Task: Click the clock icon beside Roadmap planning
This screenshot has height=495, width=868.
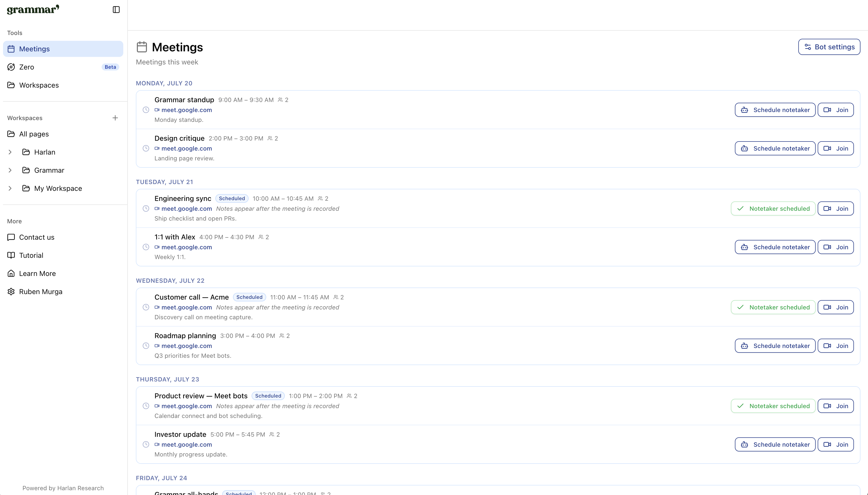Action: [x=146, y=346]
